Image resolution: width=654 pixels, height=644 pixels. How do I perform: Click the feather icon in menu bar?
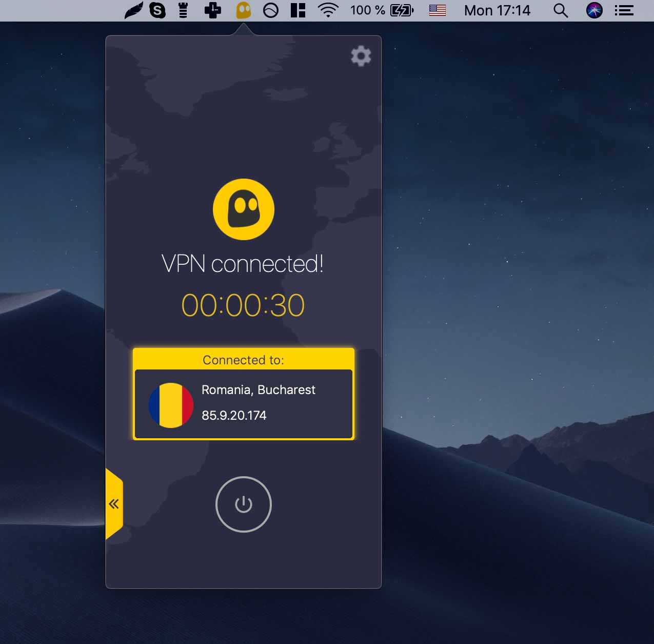point(134,10)
